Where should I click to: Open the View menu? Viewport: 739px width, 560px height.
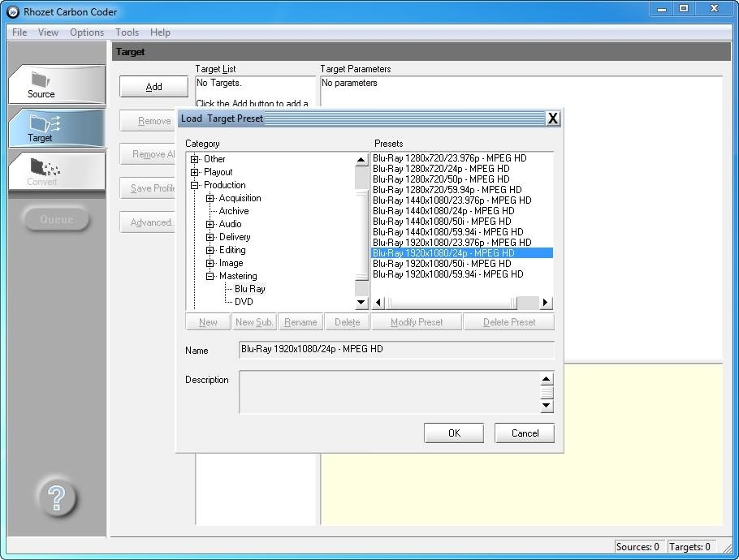48,32
